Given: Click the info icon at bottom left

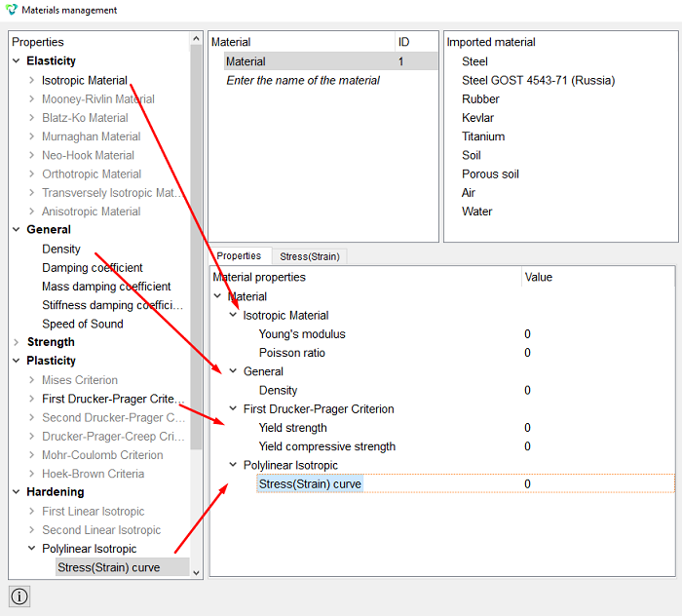Looking at the screenshot, I should [x=19, y=596].
